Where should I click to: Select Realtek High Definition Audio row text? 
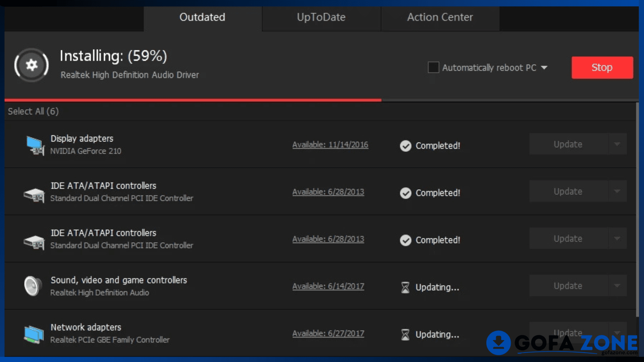click(100, 293)
